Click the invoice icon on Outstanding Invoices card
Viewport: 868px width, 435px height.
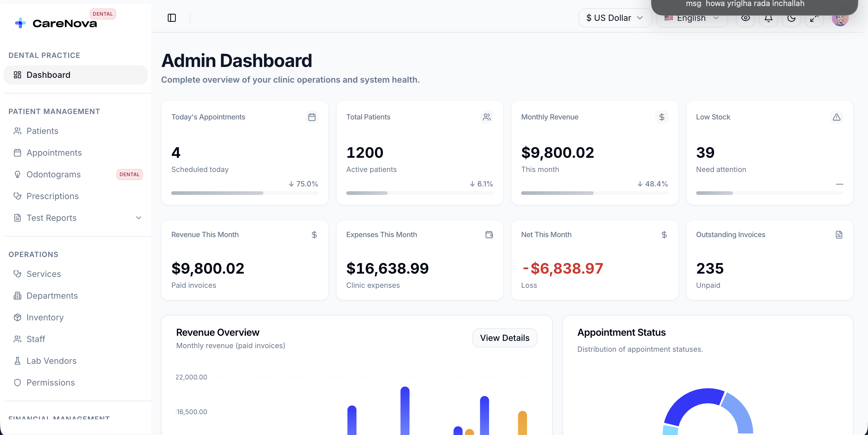839,235
